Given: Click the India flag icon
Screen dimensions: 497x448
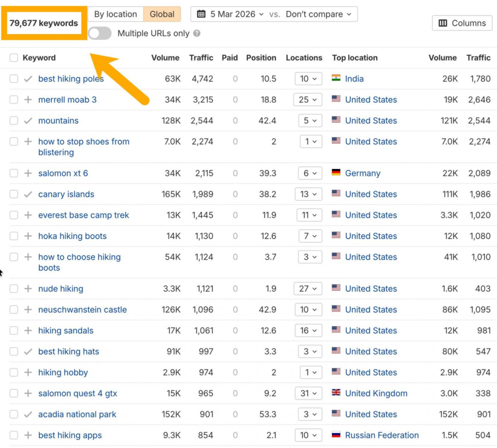Looking at the screenshot, I should 336,78.
